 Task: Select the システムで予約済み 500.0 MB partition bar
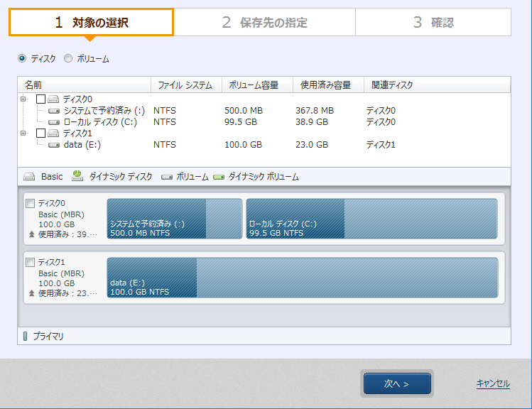coord(175,219)
